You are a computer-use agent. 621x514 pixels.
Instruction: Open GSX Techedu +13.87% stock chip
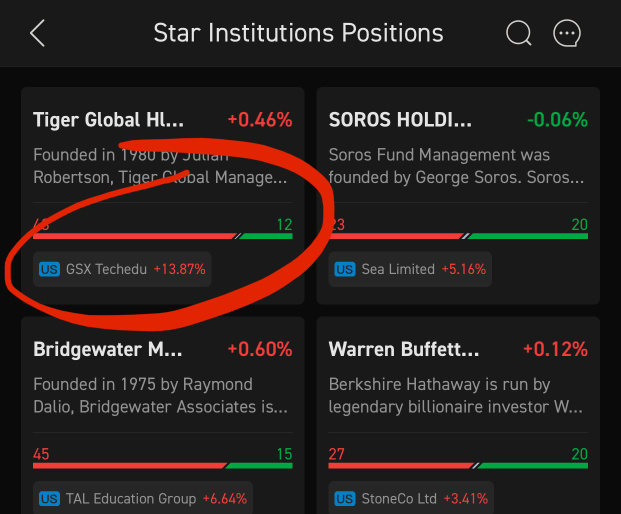pos(122,269)
